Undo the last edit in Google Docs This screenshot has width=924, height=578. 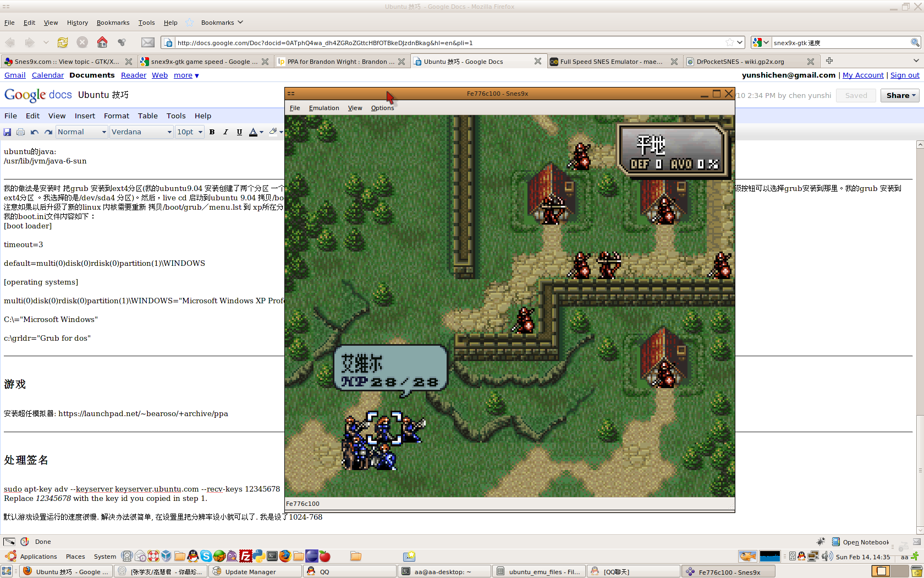(35, 132)
